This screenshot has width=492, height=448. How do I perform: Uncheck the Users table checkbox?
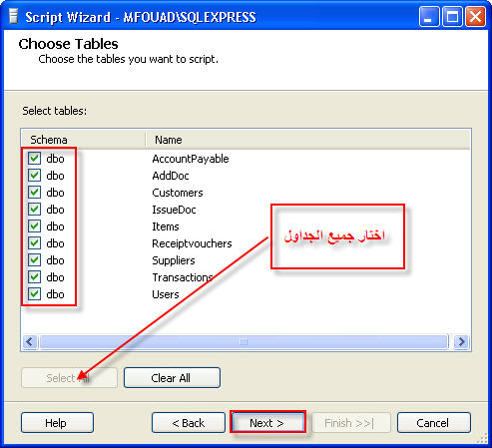click(x=34, y=294)
